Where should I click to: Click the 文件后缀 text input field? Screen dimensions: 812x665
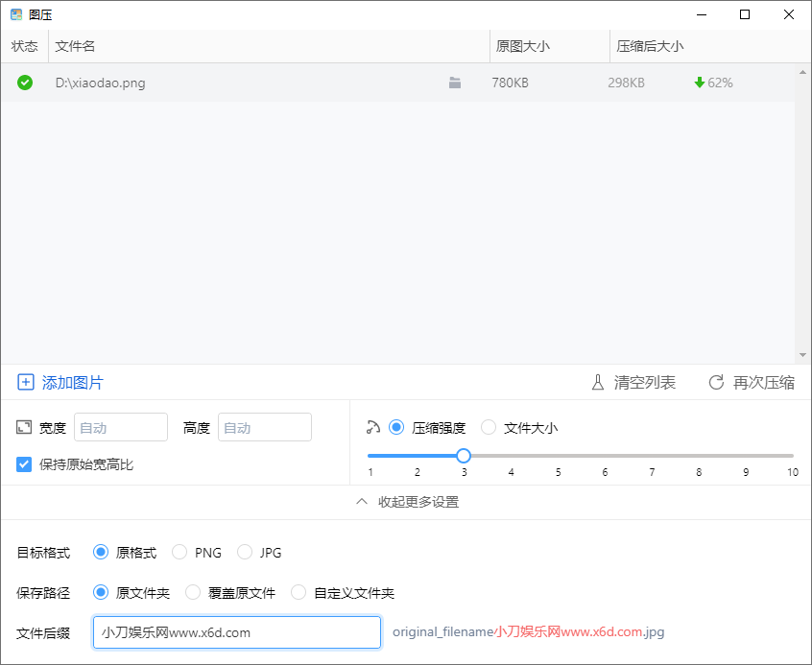pos(236,632)
